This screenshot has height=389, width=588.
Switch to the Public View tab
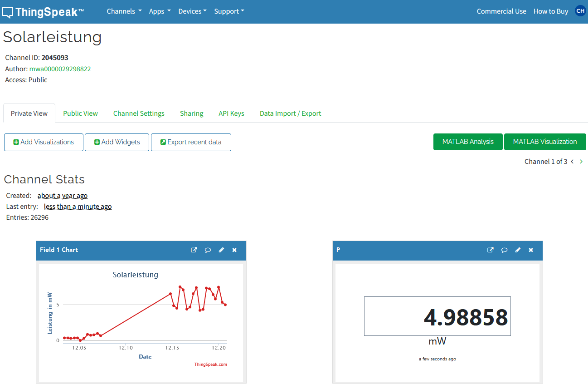click(80, 113)
